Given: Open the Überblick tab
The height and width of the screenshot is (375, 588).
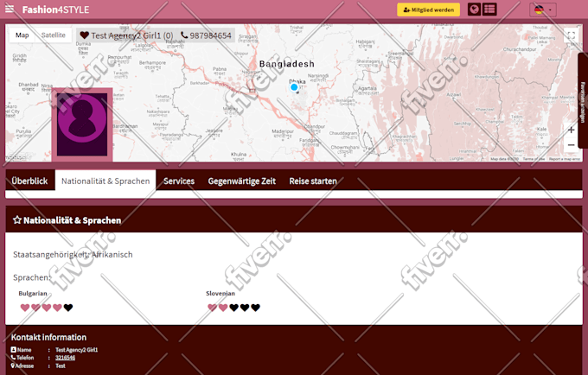Looking at the screenshot, I should pyautogui.click(x=29, y=181).
